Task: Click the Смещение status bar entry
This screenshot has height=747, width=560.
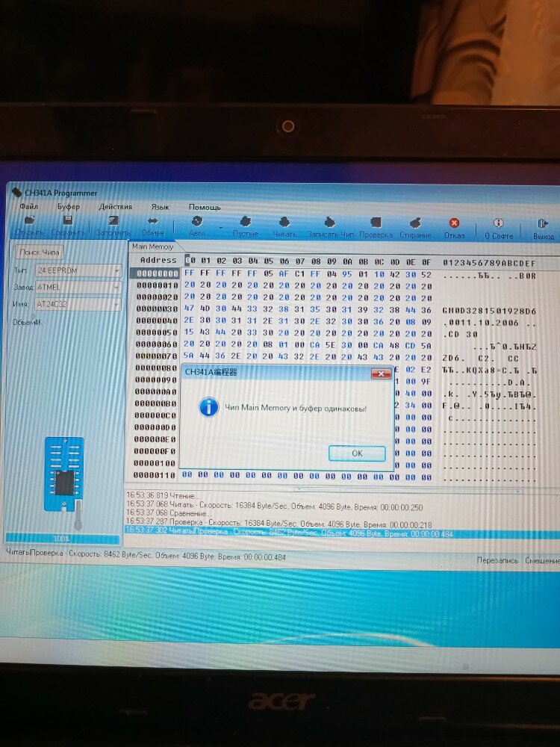Action: [x=542, y=561]
